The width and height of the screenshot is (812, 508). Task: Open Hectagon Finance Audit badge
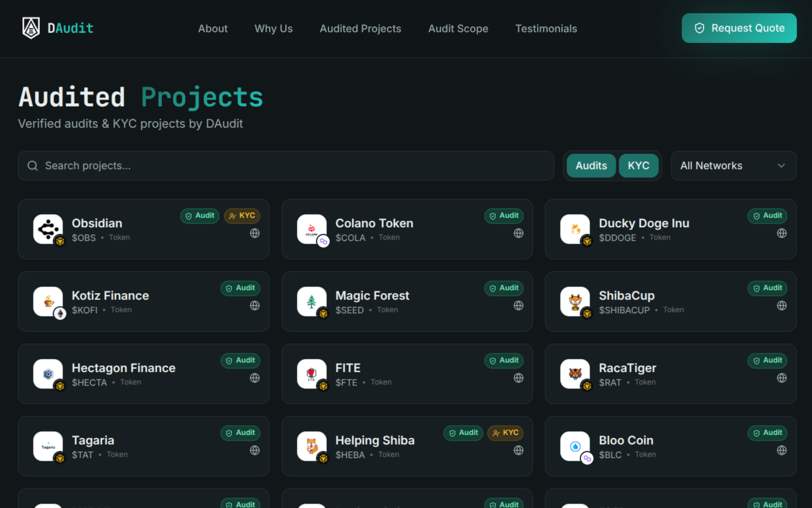(240, 361)
